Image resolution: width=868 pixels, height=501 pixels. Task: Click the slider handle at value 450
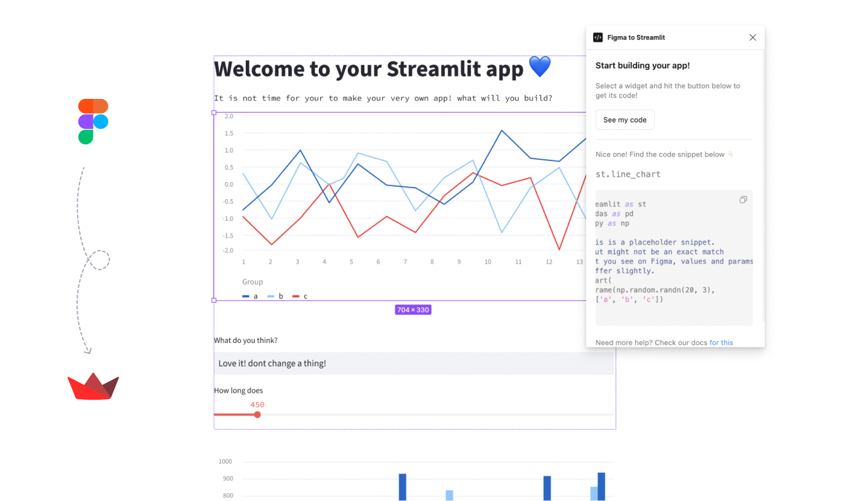[x=257, y=415]
